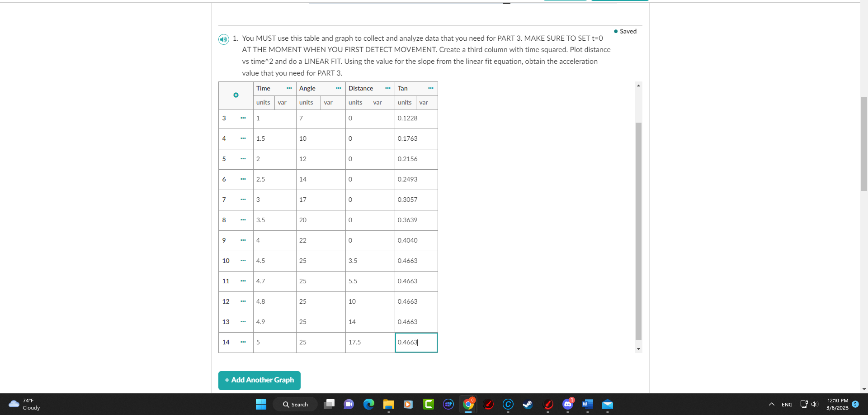Image resolution: width=868 pixels, height=415 pixels.
Task: Open row 11 options menu
Action: pyautogui.click(x=243, y=281)
